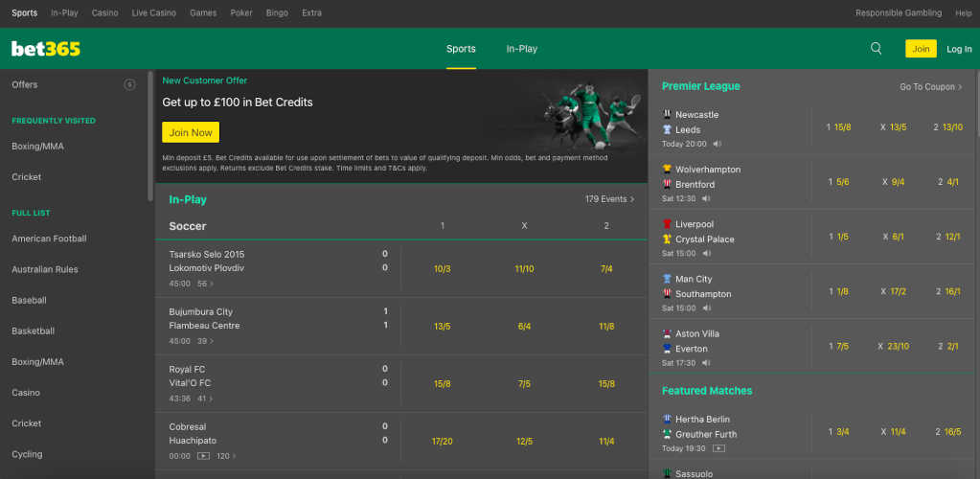980x479 pixels.
Task: Open Go To Coupon for Premier League
Action: click(930, 87)
